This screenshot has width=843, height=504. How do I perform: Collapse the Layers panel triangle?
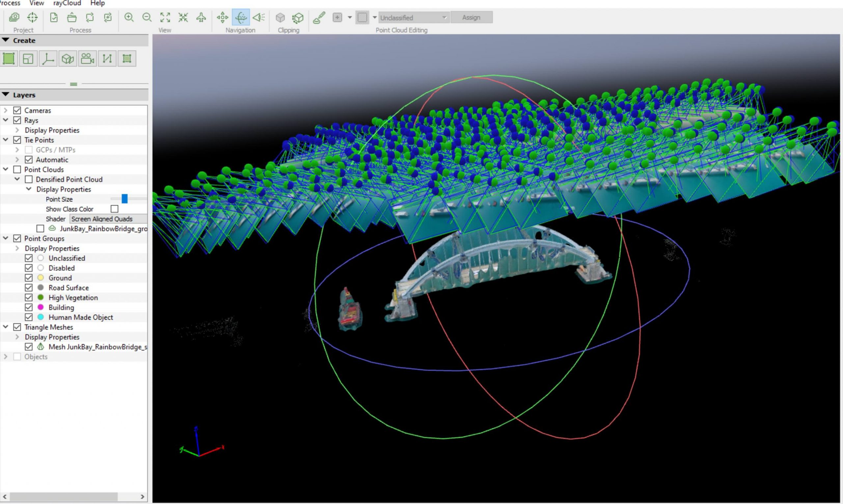[x=6, y=94]
